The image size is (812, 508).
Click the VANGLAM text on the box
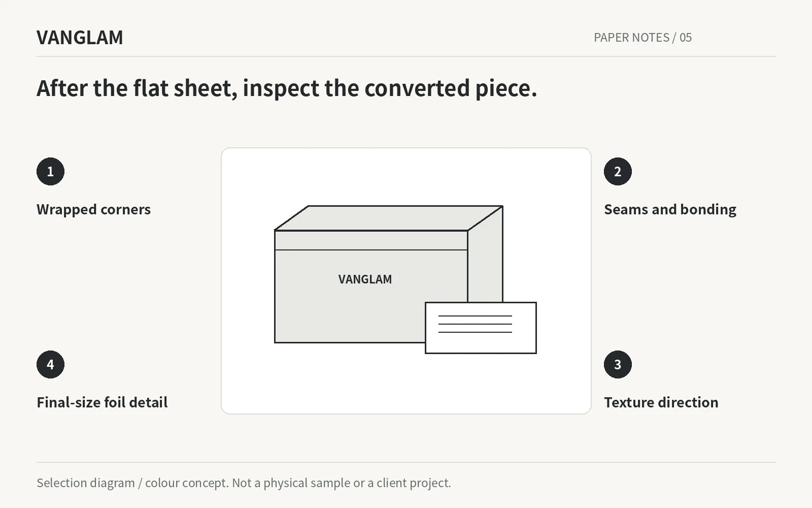tap(365, 279)
